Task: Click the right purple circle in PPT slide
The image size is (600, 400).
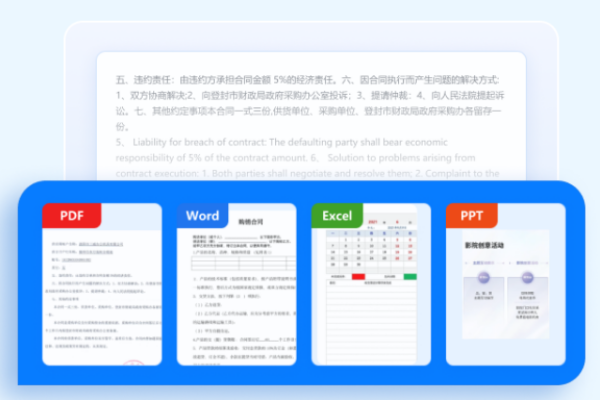Action: (527, 278)
